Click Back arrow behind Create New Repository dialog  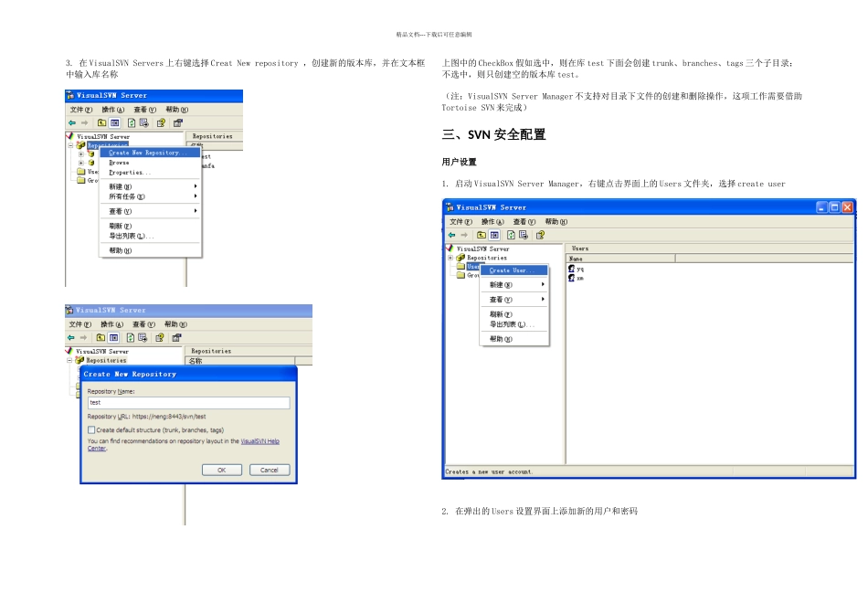pos(71,338)
